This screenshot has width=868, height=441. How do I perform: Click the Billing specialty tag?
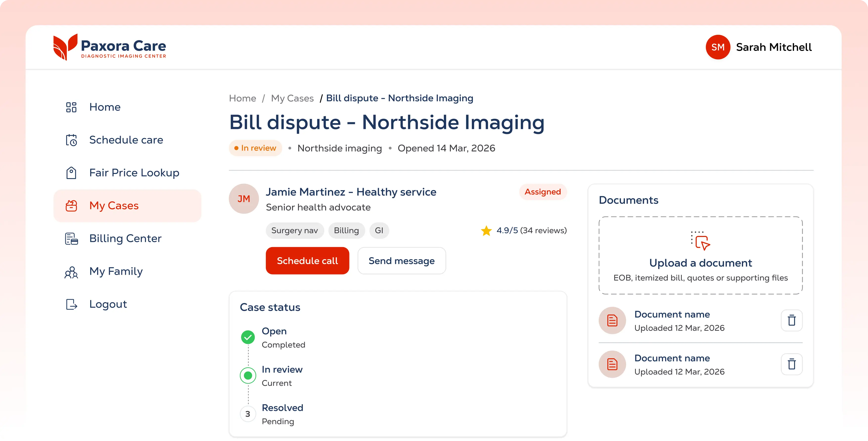346,231
